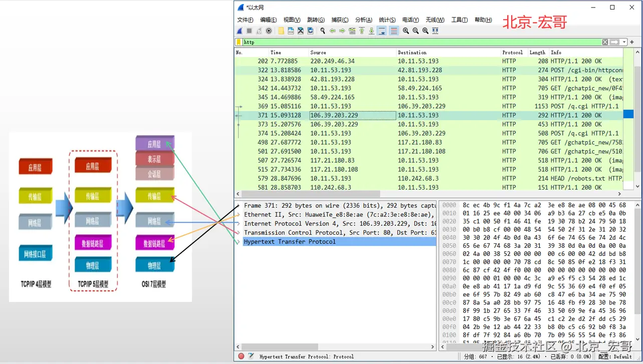Open the 统计(S) menu
This screenshot has height=364, width=643.
(387, 20)
